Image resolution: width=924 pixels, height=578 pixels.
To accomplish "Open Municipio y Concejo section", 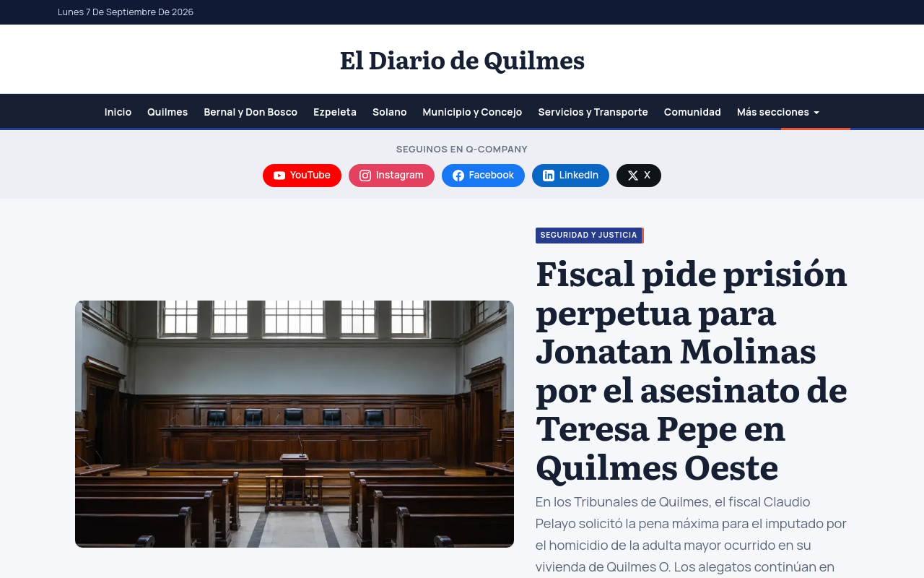I will 472,112.
